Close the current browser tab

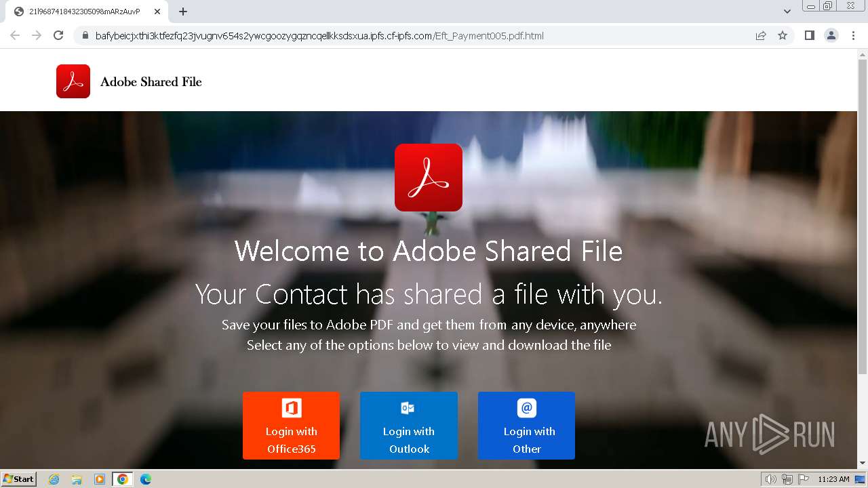pos(157,12)
